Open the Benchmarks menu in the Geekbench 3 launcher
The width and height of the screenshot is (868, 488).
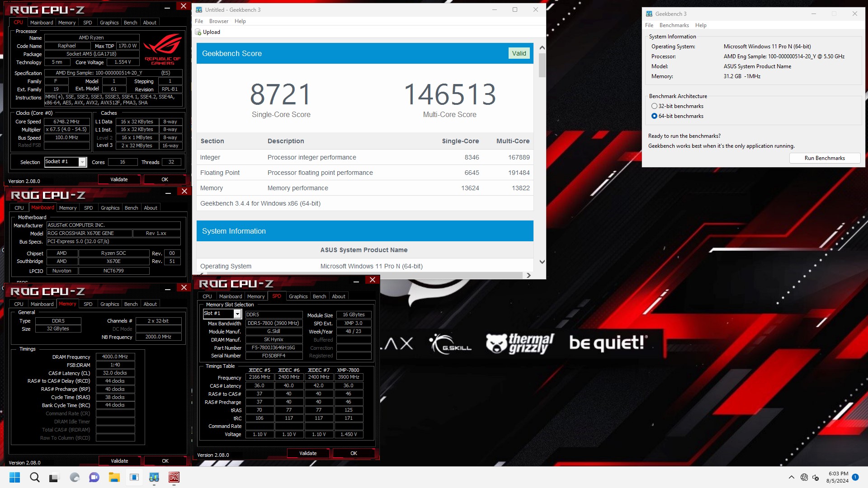pos(674,25)
